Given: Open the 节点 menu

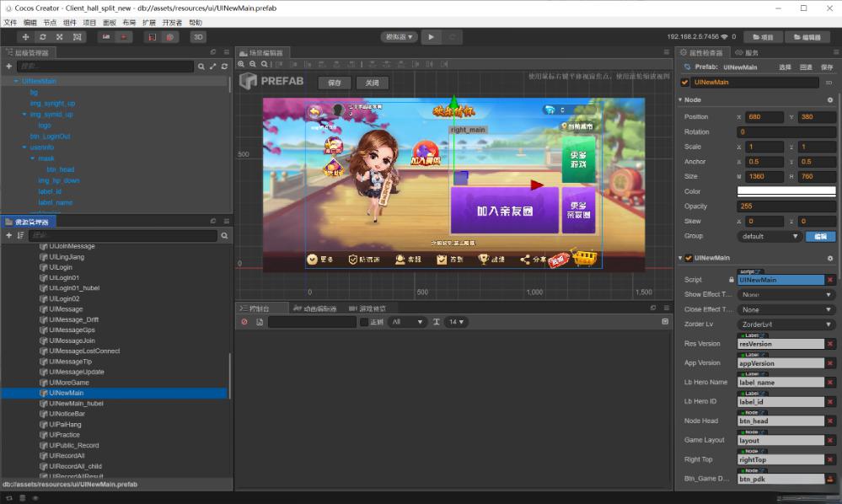Looking at the screenshot, I should tap(50, 22).
